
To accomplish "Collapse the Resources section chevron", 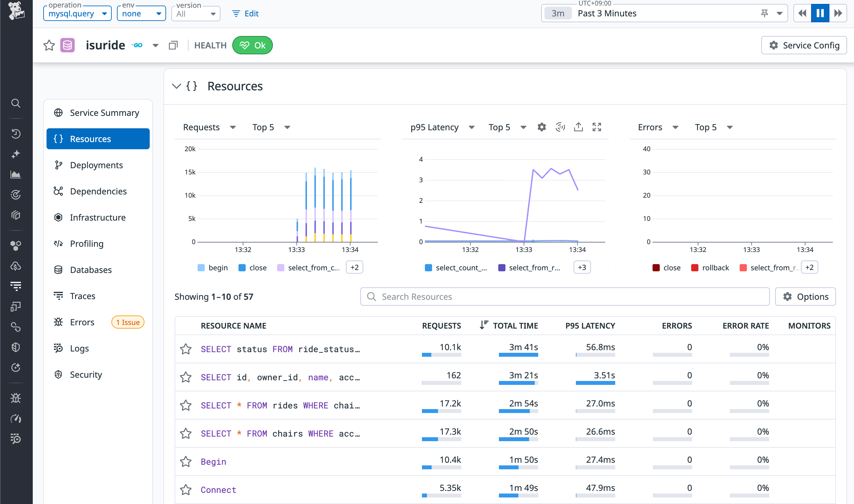I will click(176, 86).
